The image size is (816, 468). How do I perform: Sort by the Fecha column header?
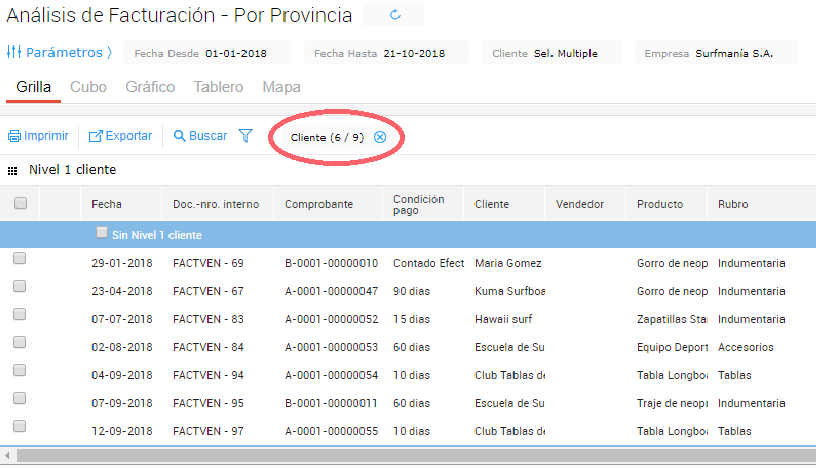106,204
